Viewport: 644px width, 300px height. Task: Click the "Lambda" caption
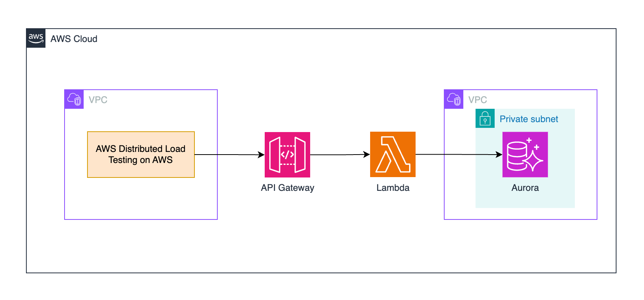[393, 188]
